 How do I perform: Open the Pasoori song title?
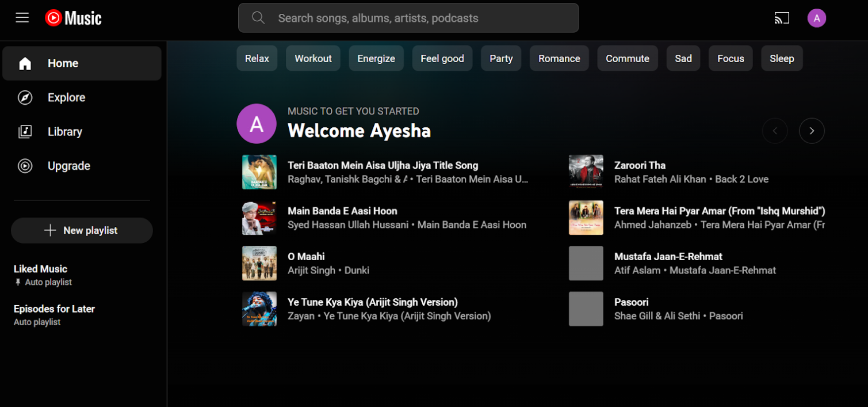click(x=632, y=302)
